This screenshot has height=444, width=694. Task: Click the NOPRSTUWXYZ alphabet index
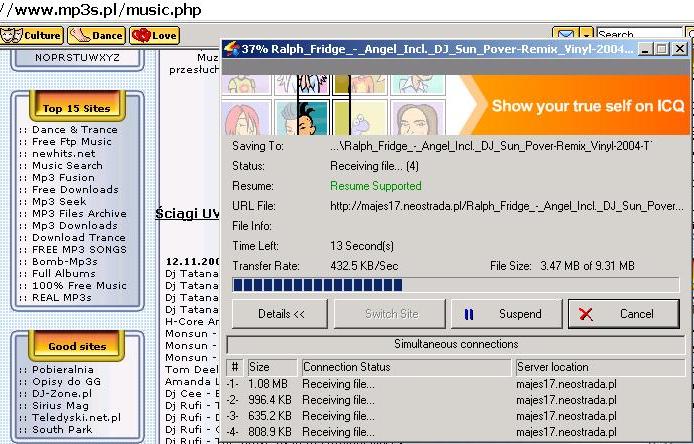[77, 58]
